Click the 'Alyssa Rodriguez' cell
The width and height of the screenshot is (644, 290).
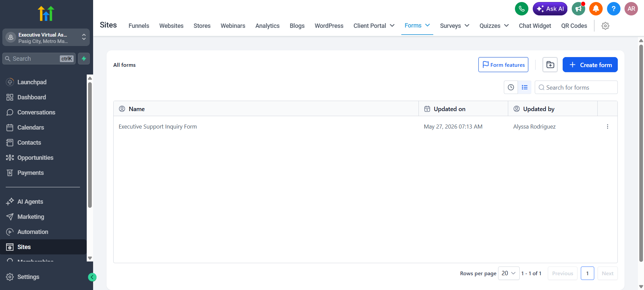point(534,127)
